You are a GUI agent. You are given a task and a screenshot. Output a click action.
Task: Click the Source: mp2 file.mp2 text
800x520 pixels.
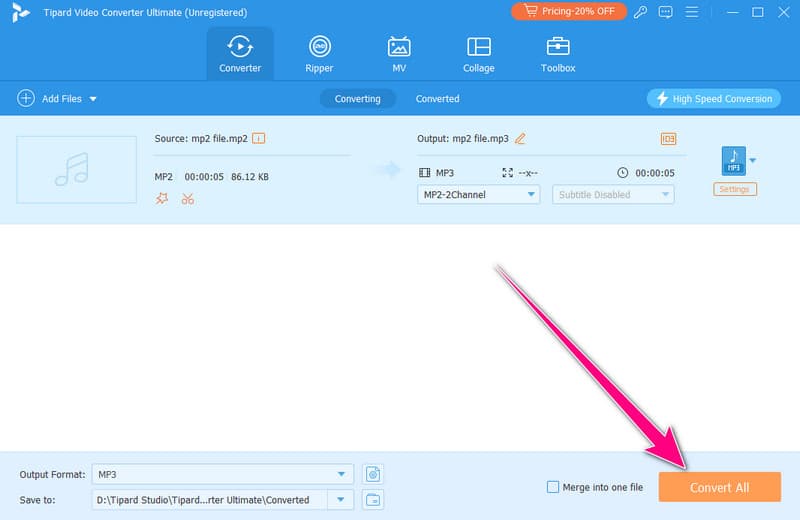201,139
